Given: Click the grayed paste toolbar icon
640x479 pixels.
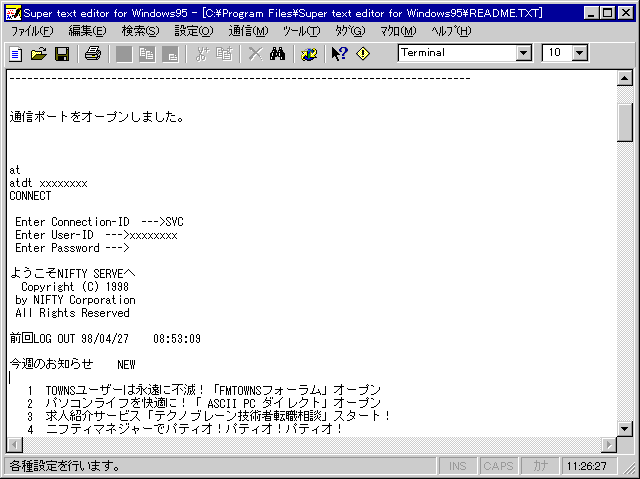Looking at the screenshot, I should click(170, 54).
